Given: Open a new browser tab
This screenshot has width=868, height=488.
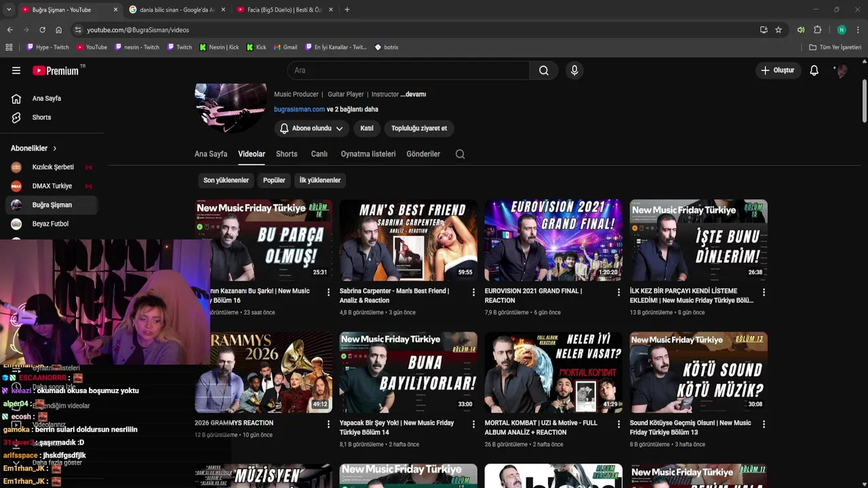Looking at the screenshot, I should [347, 9].
